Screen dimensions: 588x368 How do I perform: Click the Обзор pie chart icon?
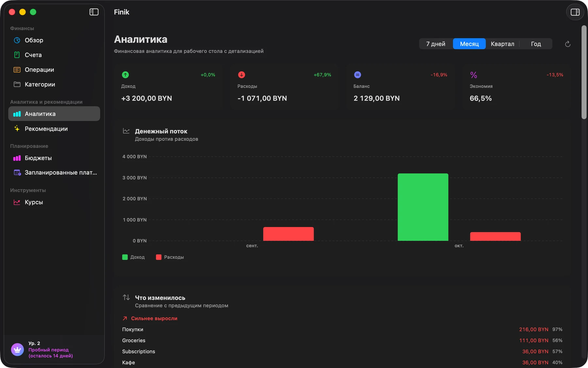point(17,40)
